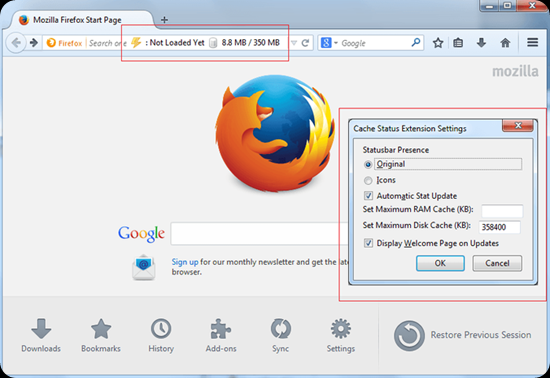Click the newsletter envelope icon
The height and width of the screenshot is (378, 550).
pos(144,267)
